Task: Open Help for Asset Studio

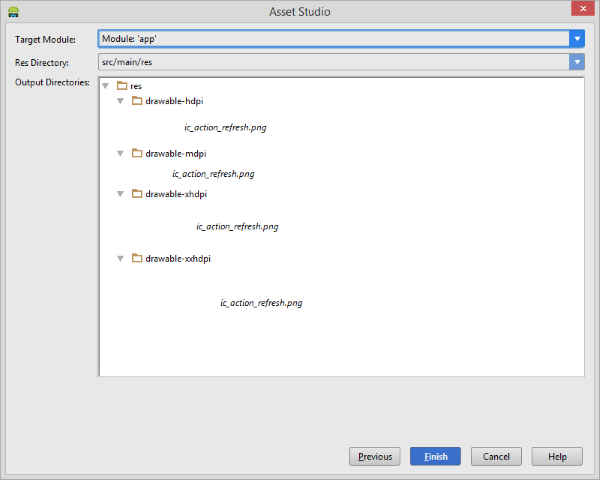Action: coord(557,456)
